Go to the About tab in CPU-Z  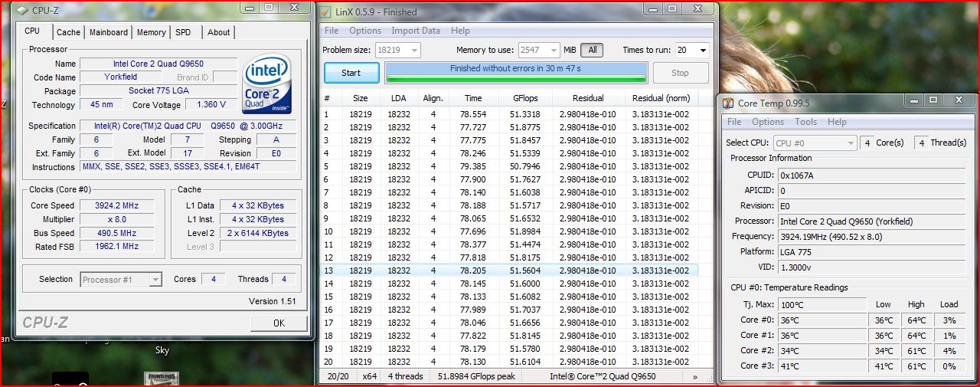(218, 32)
